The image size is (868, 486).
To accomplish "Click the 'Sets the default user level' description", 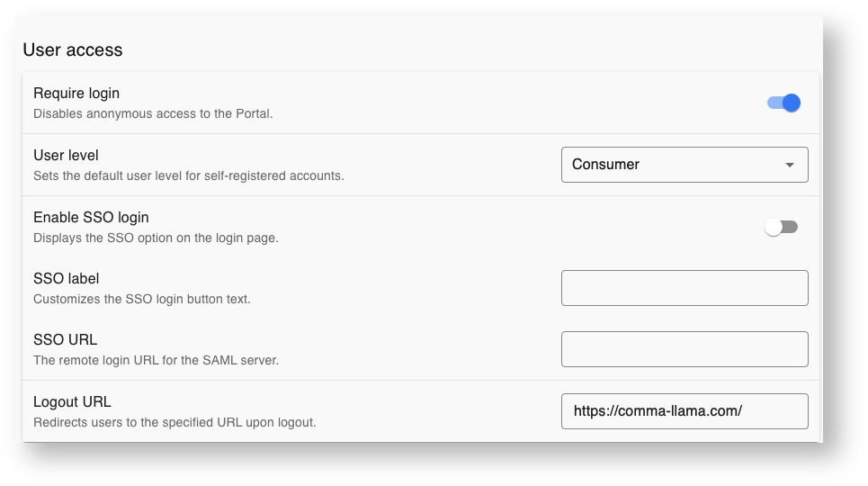I will 189,175.
